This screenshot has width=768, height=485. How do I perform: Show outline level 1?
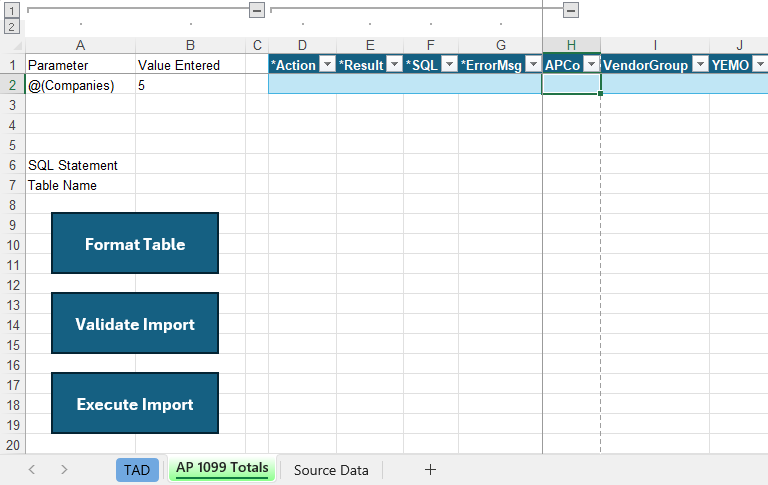(12, 10)
